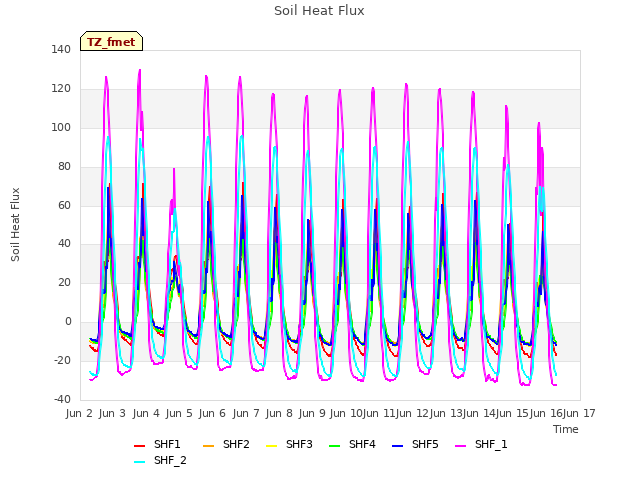This screenshot has height=480, width=640.
Task: Click the 100 y-axis tick label
Action: (x=61, y=127)
